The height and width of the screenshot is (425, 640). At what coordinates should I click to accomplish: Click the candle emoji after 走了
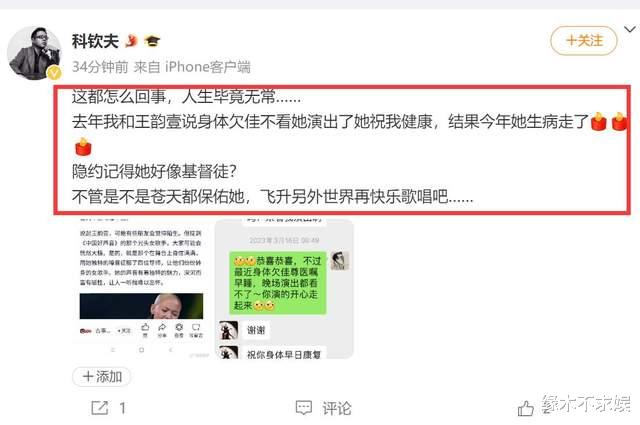tap(598, 122)
